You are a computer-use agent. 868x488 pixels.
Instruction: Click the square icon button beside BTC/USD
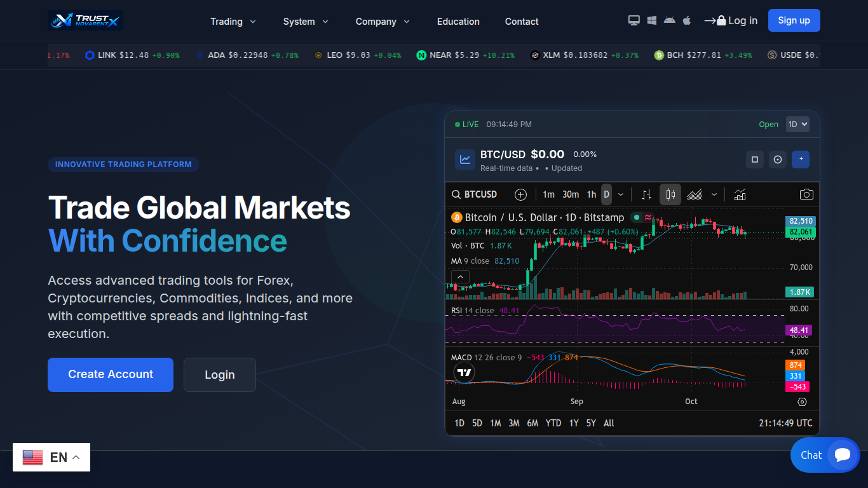pos(755,159)
